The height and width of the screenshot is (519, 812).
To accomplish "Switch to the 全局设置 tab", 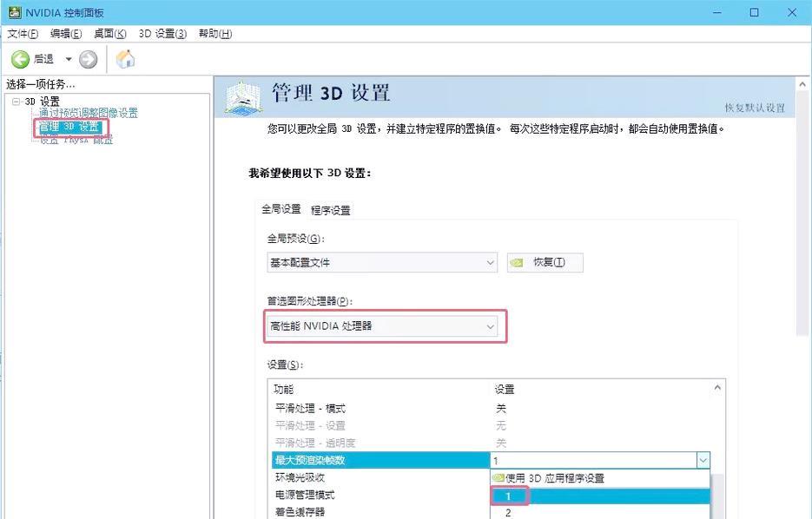I will click(x=281, y=209).
